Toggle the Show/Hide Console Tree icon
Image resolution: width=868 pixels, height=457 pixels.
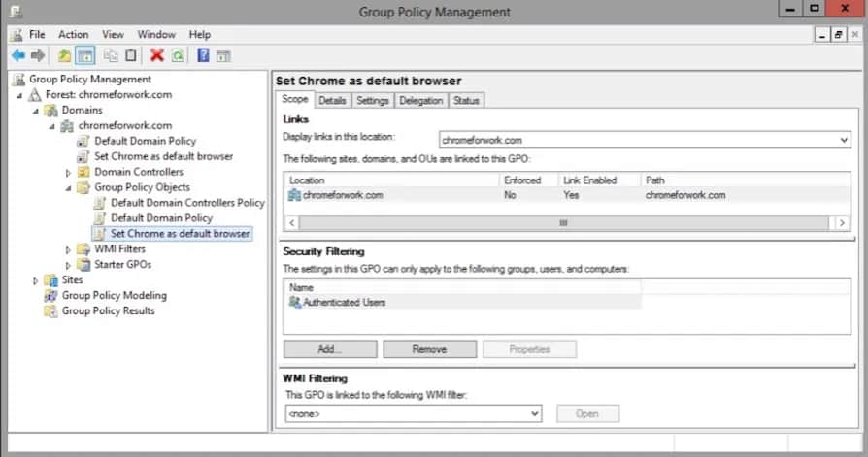point(84,55)
